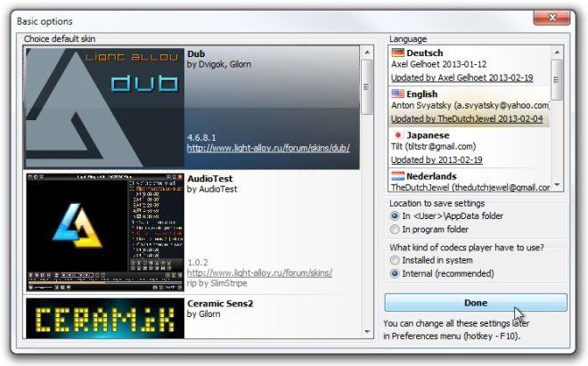Image resolution: width=588 pixels, height=366 pixels.
Task: Select the AudioTest skin preview image
Action: [x=104, y=232]
